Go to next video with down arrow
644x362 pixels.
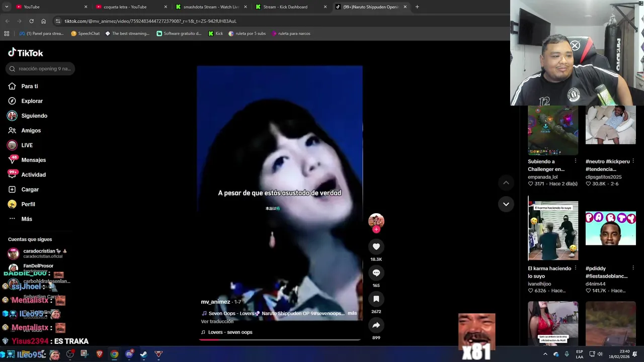(506, 204)
